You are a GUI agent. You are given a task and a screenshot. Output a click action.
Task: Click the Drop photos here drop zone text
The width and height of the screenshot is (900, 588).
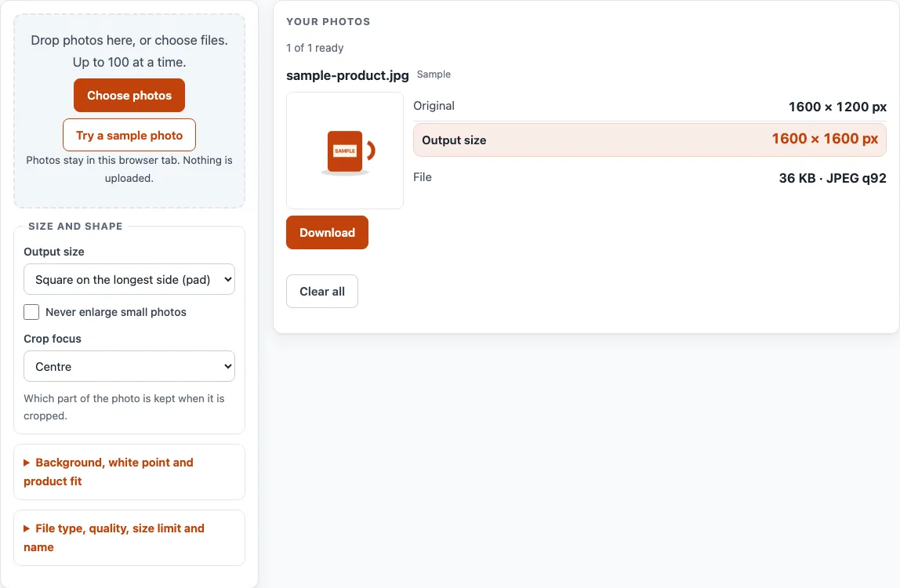(x=129, y=51)
